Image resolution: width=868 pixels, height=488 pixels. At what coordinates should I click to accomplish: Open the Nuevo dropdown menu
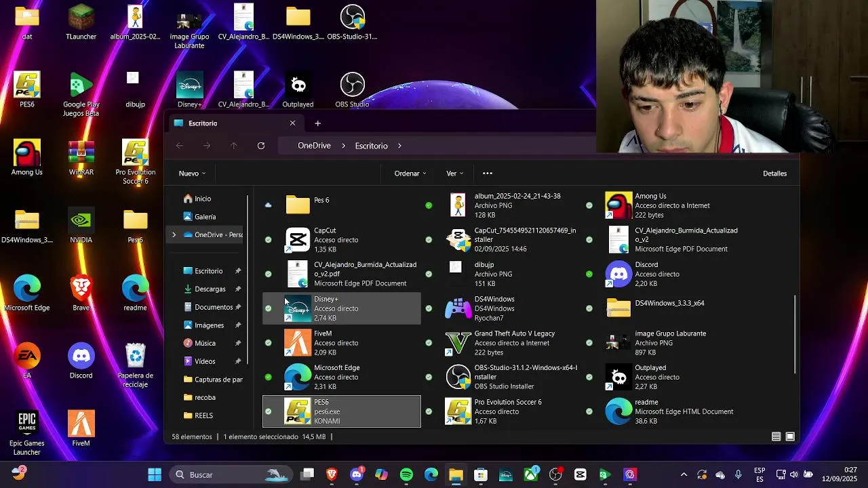click(192, 174)
